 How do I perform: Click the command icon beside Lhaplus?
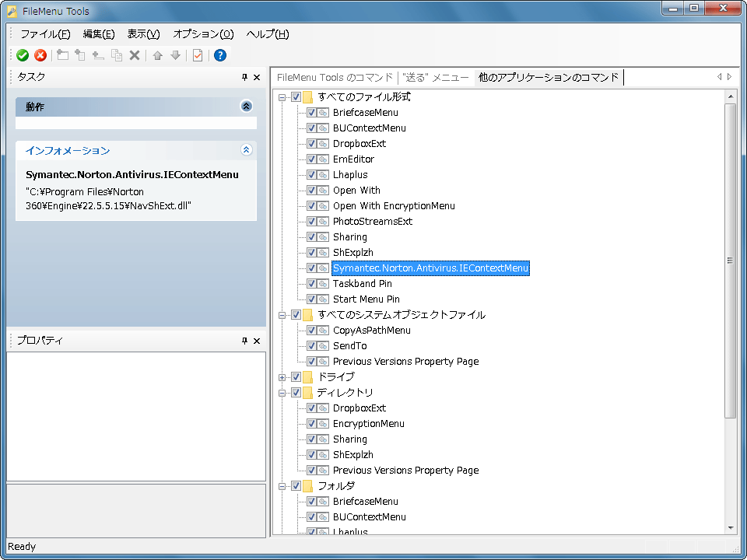pos(323,175)
